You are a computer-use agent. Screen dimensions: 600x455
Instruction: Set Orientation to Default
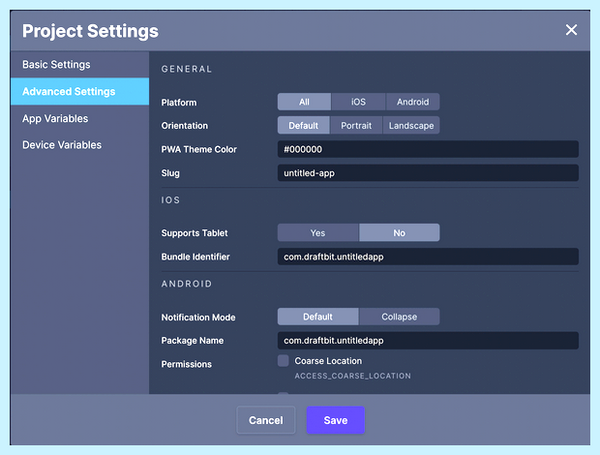click(303, 126)
